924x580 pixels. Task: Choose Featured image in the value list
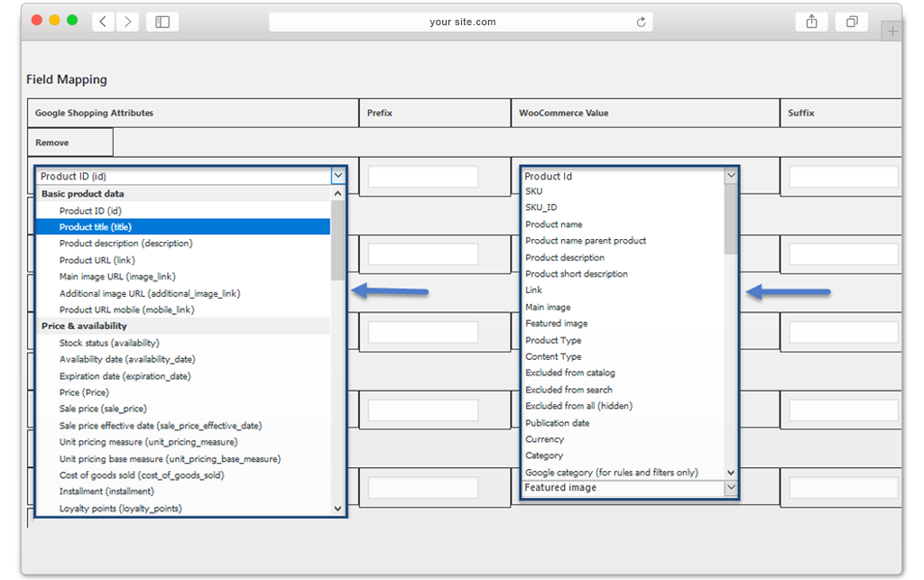click(x=556, y=323)
